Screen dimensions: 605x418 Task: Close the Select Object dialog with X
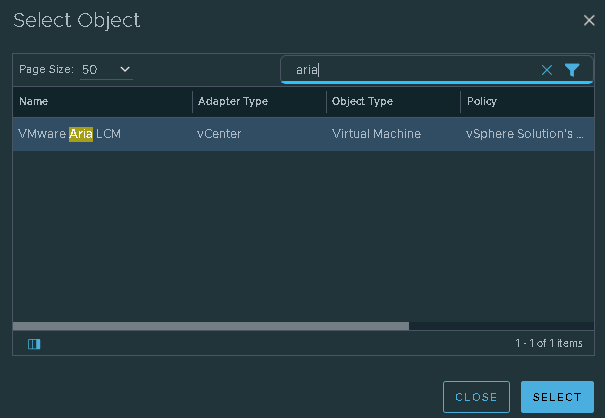[589, 20]
